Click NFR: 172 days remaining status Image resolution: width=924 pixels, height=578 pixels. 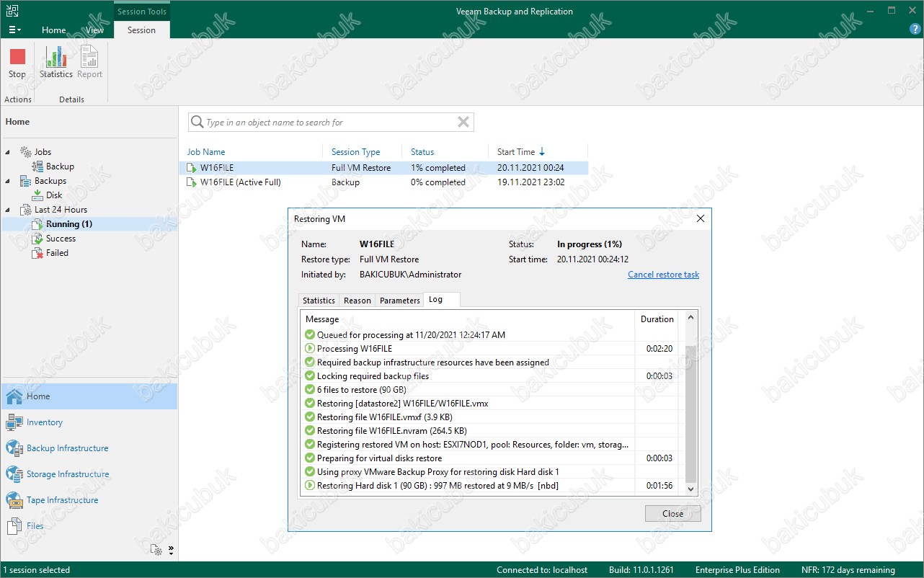click(848, 570)
